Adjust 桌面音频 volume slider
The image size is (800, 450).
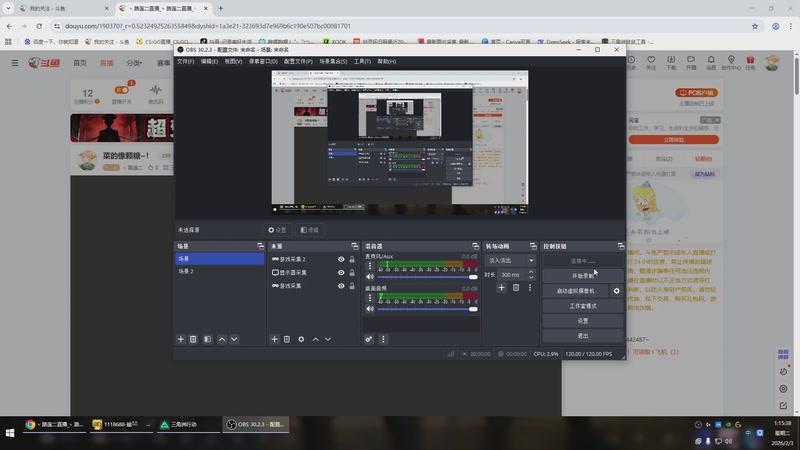[428, 309]
